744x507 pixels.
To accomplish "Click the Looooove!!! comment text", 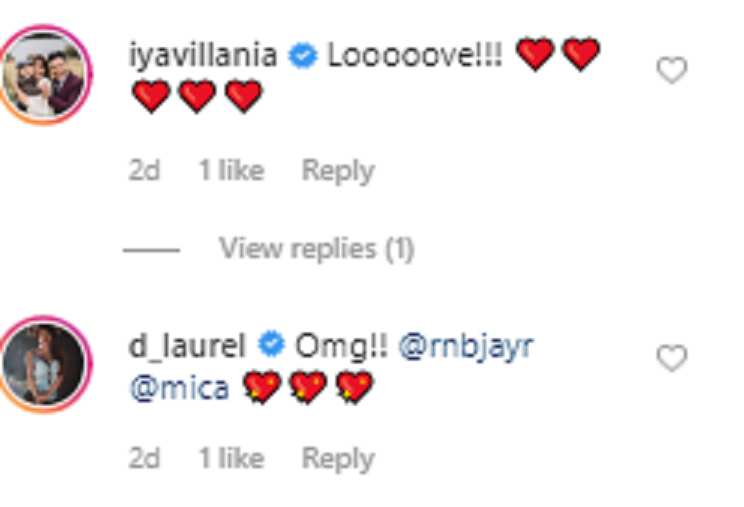I will (x=415, y=55).
